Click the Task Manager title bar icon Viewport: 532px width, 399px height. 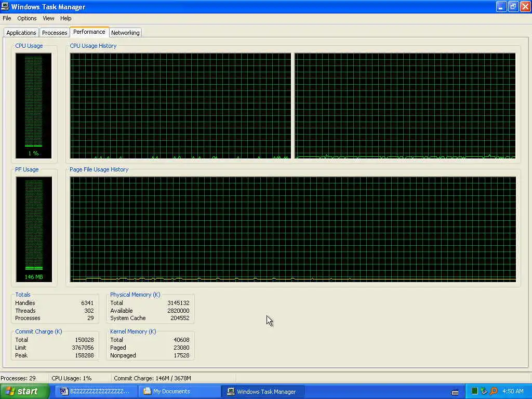point(5,6)
